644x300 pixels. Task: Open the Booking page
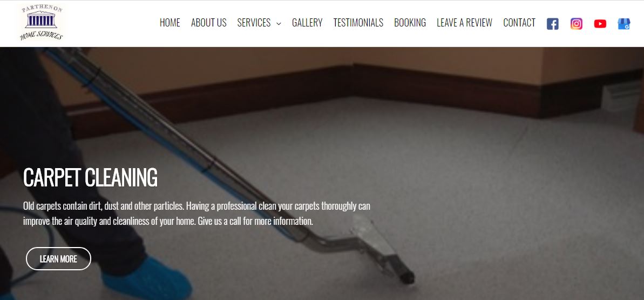(410, 23)
